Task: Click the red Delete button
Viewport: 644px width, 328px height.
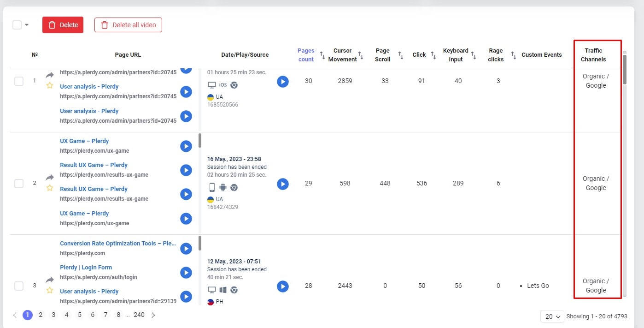Action: (x=63, y=25)
